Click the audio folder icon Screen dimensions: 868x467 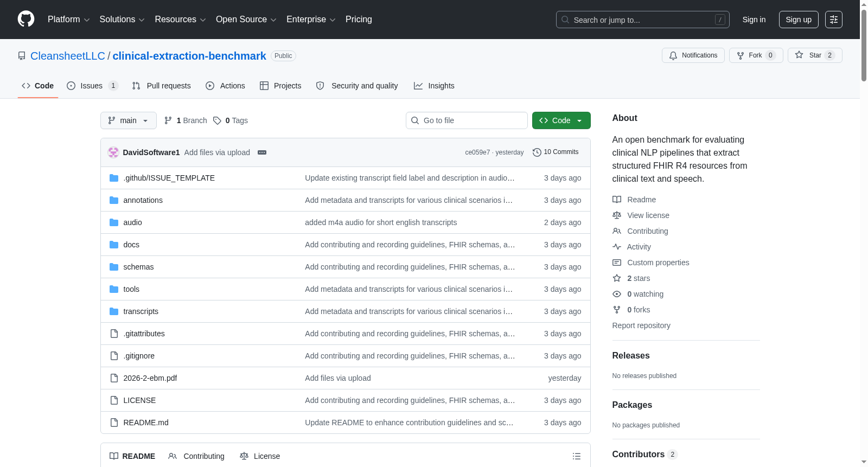(114, 222)
